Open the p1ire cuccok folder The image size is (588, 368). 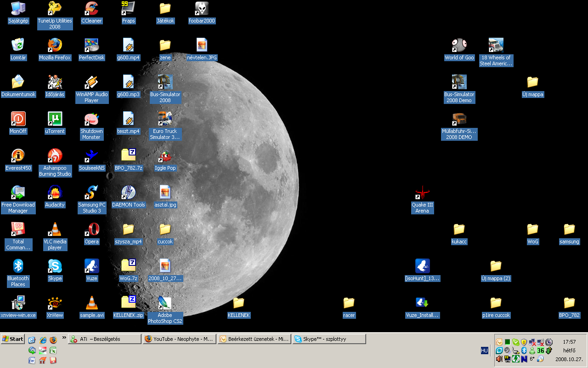click(496, 307)
